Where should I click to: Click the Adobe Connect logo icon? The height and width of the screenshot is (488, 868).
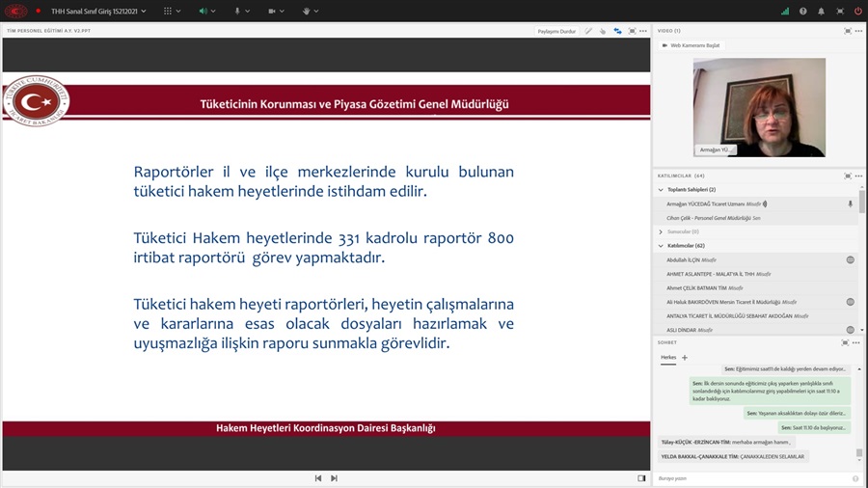(15, 11)
